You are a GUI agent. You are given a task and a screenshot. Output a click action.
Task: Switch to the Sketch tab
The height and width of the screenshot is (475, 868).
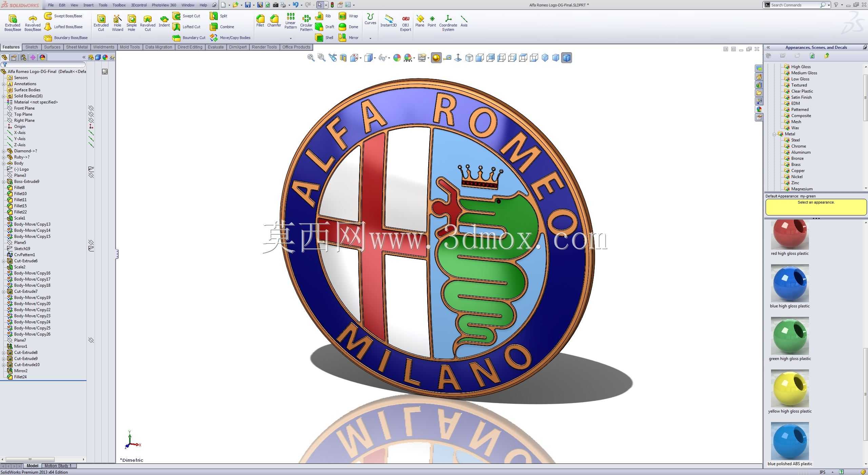point(32,47)
